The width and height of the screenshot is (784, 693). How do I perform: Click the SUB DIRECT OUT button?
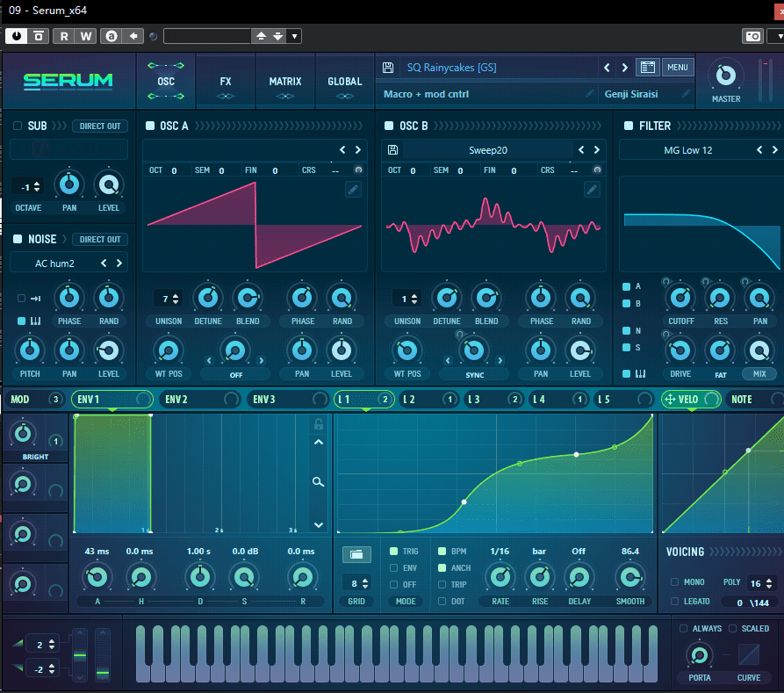pos(100,126)
